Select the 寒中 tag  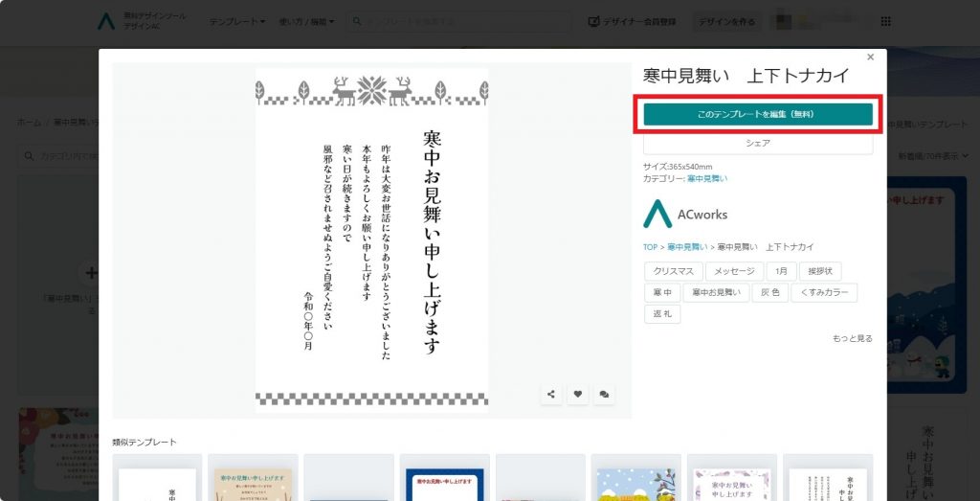click(662, 293)
